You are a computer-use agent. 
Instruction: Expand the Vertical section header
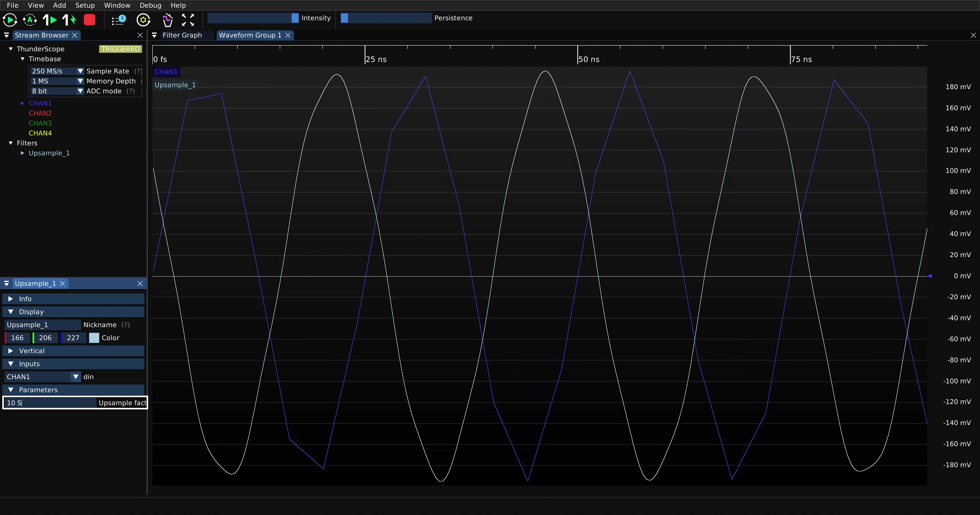[73, 351]
